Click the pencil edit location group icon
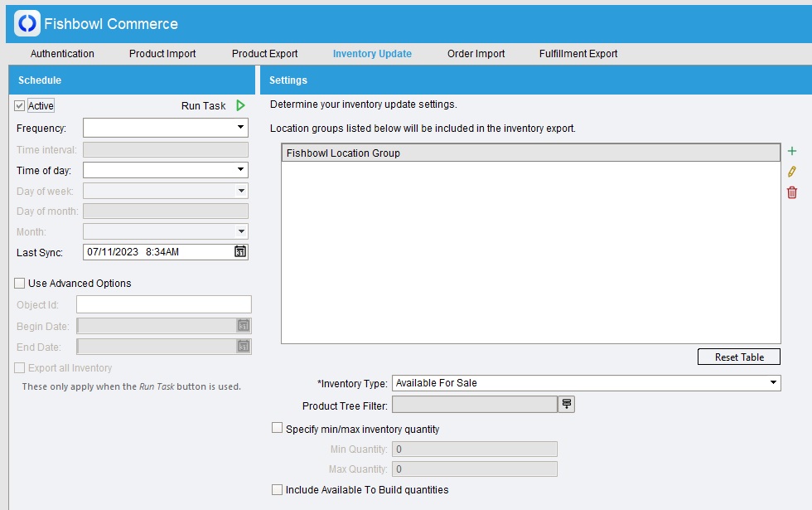The height and width of the screenshot is (510, 812). (792, 172)
